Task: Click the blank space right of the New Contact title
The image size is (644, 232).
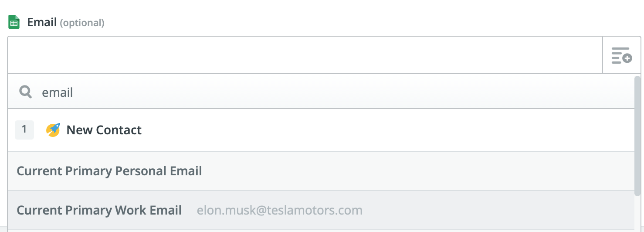Action: (x=388, y=130)
